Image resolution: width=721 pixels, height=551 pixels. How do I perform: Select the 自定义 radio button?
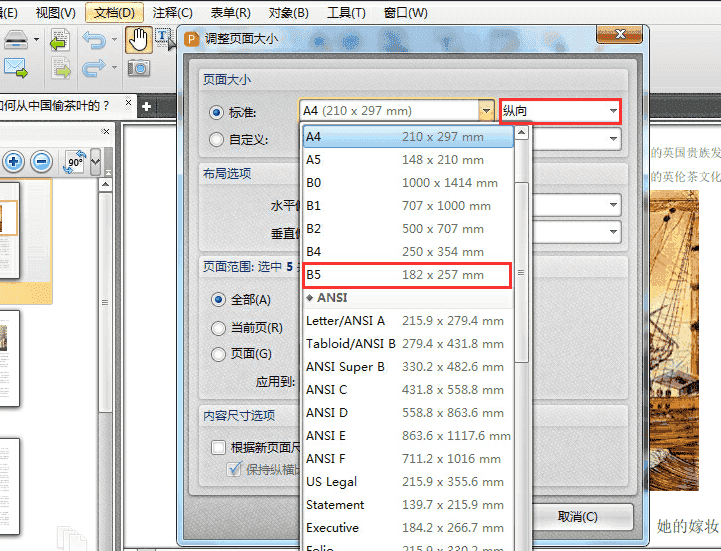pos(217,140)
